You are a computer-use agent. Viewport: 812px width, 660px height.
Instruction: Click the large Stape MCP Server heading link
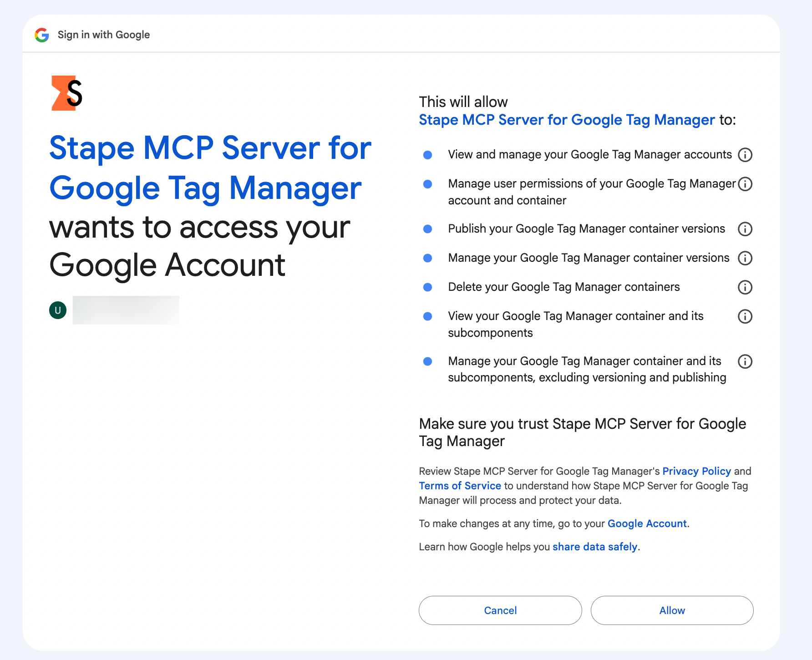pyautogui.click(x=210, y=168)
